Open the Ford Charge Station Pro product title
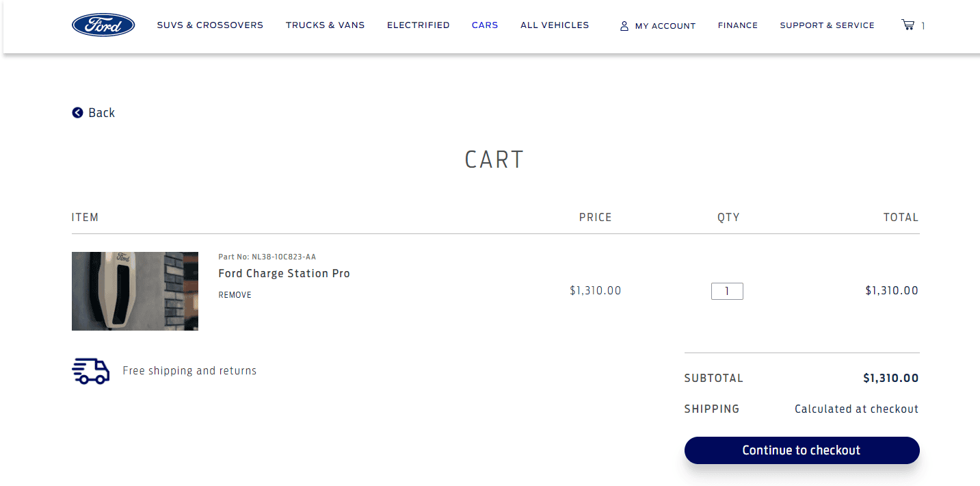Viewport: 980px width, 486px height. pos(284,273)
